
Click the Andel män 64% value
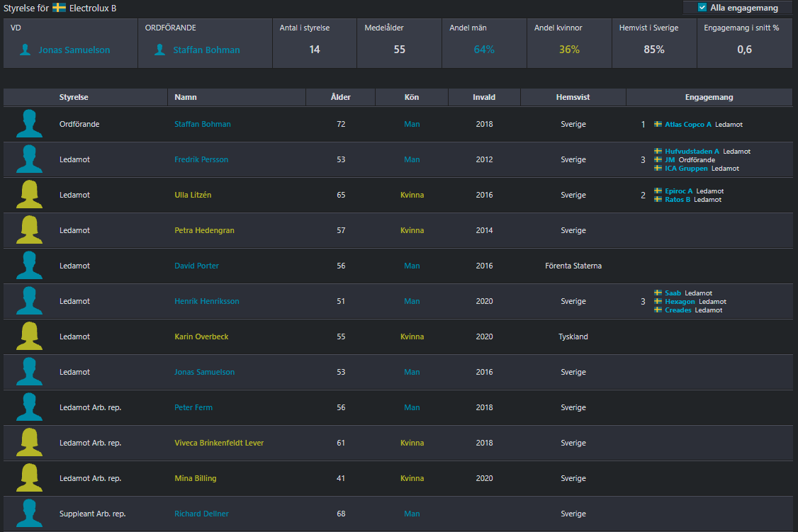[484, 50]
